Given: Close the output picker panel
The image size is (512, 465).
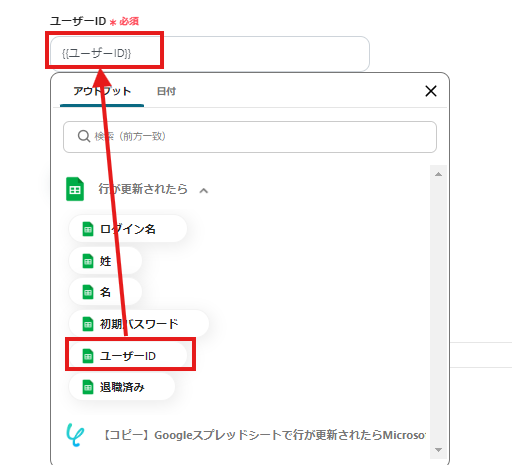Looking at the screenshot, I should coord(431,91).
